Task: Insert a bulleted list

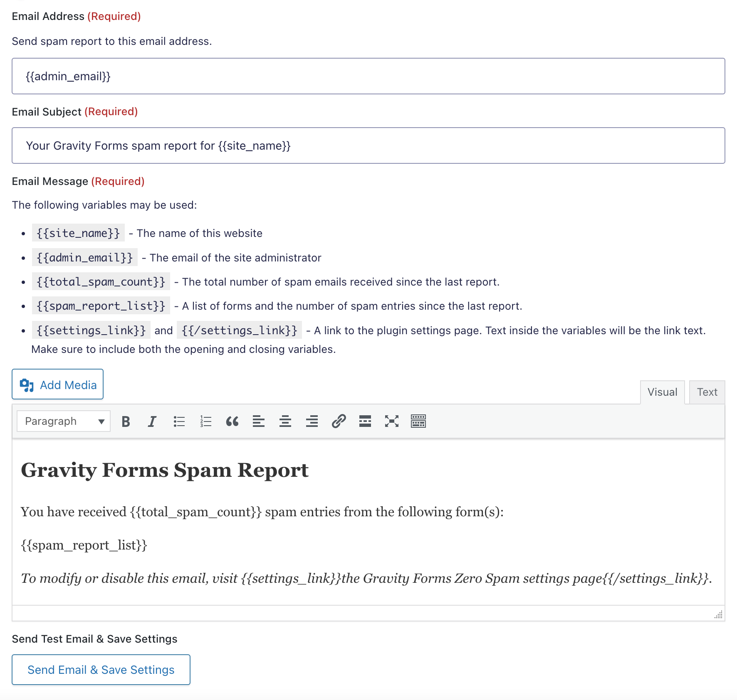Action: pyautogui.click(x=179, y=421)
